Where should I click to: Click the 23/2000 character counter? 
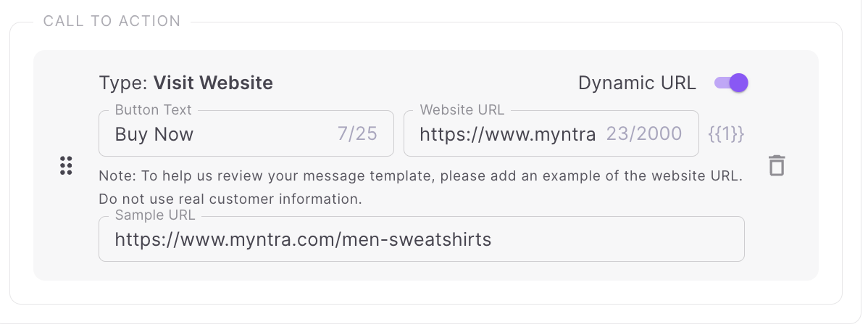tap(644, 134)
